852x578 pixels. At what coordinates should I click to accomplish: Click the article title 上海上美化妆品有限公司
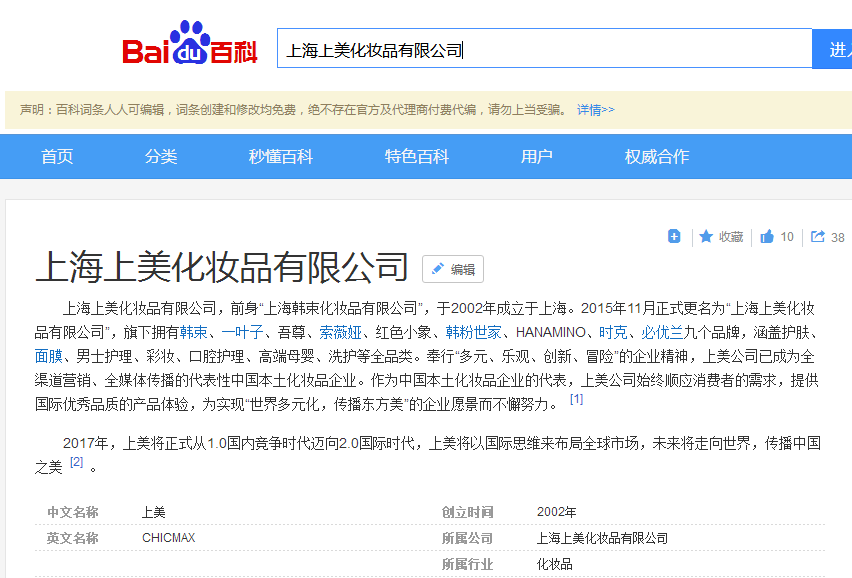pyautogui.click(x=222, y=267)
